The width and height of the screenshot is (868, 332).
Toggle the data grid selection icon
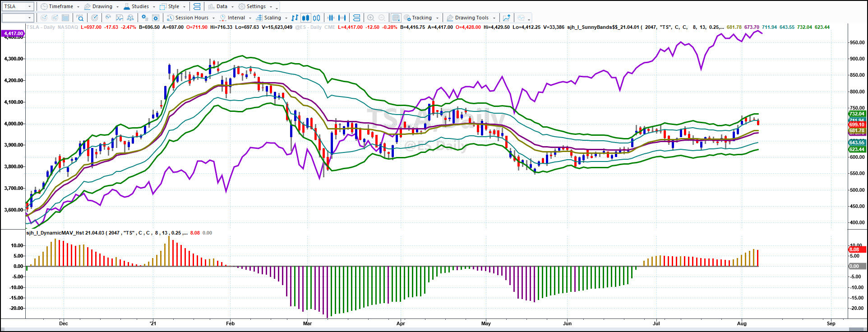396,18
